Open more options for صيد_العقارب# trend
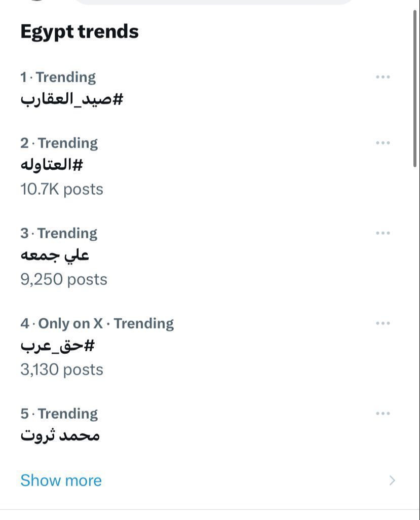The image size is (420, 520). [x=383, y=77]
